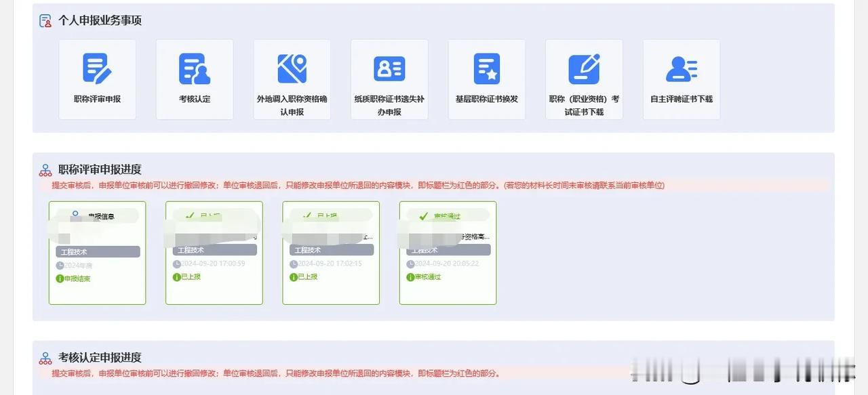The height and width of the screenshot is (395, 868).
Task: Click the checkmark atop the 20:05:22 card
Action: click(423, 216)
